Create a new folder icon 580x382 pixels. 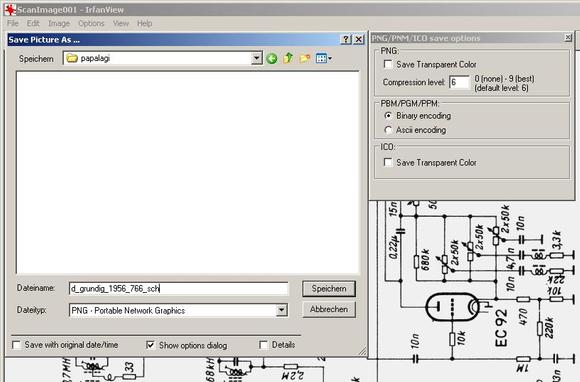(305, 58)
